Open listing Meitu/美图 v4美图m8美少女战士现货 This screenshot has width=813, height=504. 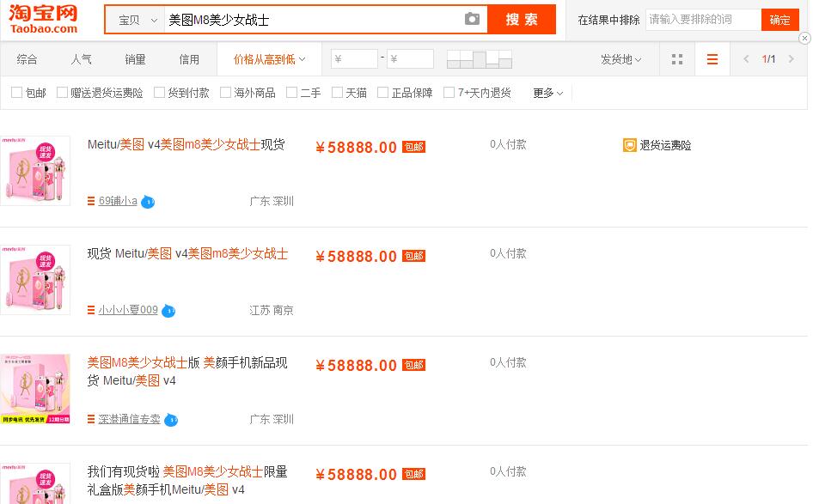coord(186,144)
